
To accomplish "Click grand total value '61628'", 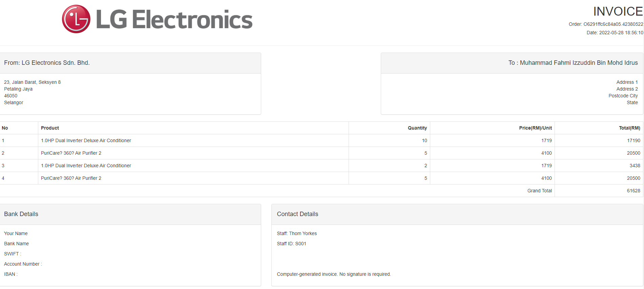I will tap(633, 191).
